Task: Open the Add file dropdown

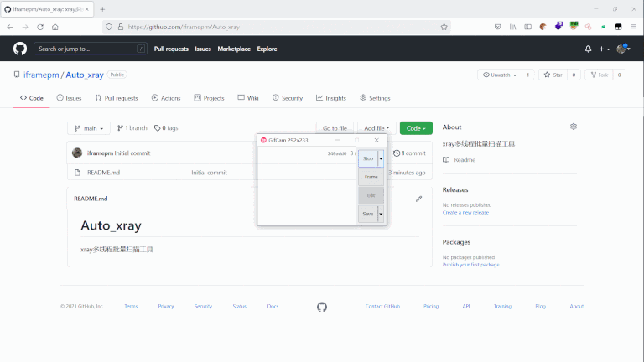Action: tap(374, 128)
